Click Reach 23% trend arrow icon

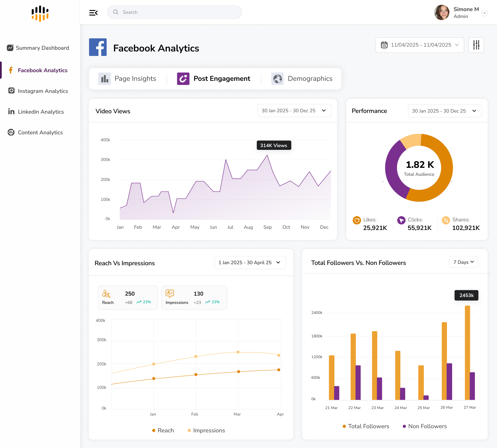pyautogui.click(x=139, y=302)
